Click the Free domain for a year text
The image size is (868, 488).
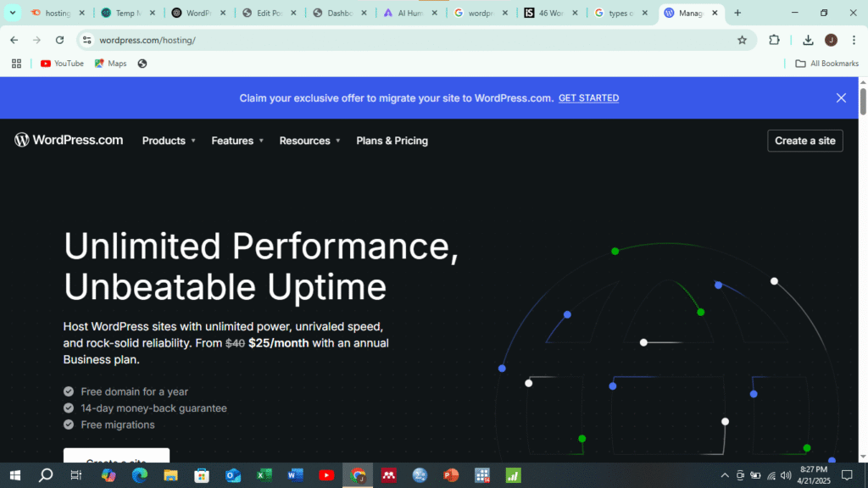[135, 391]
